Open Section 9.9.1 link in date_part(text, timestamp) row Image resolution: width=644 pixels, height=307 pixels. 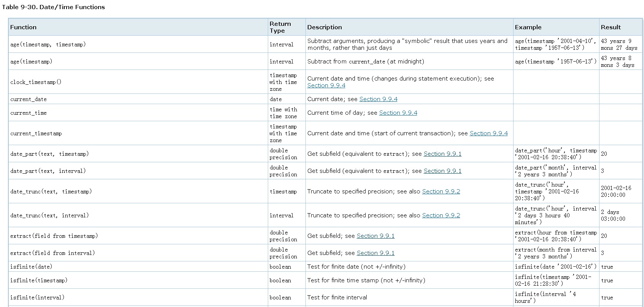click(x=442, y=154)
